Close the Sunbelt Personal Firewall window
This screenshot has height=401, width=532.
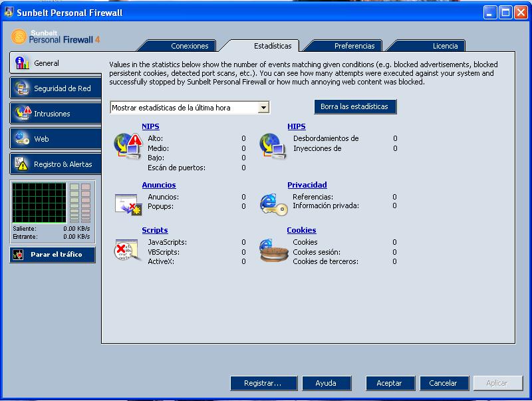521,13
